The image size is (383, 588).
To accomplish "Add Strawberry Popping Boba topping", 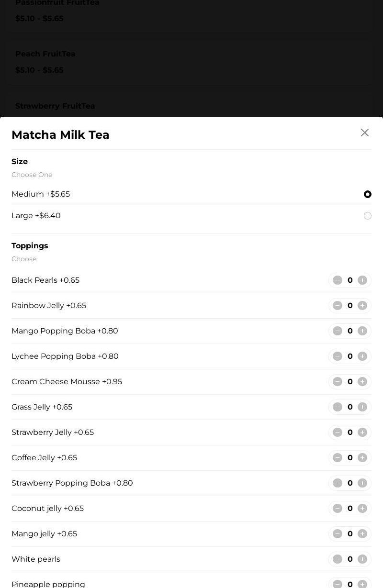I will tap(362, 483).
